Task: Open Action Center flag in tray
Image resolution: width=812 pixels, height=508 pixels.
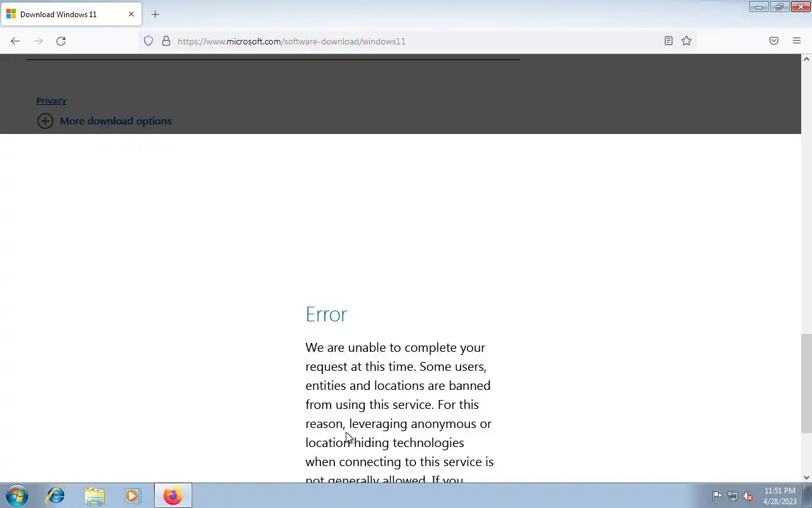Action: coord(717,497)
